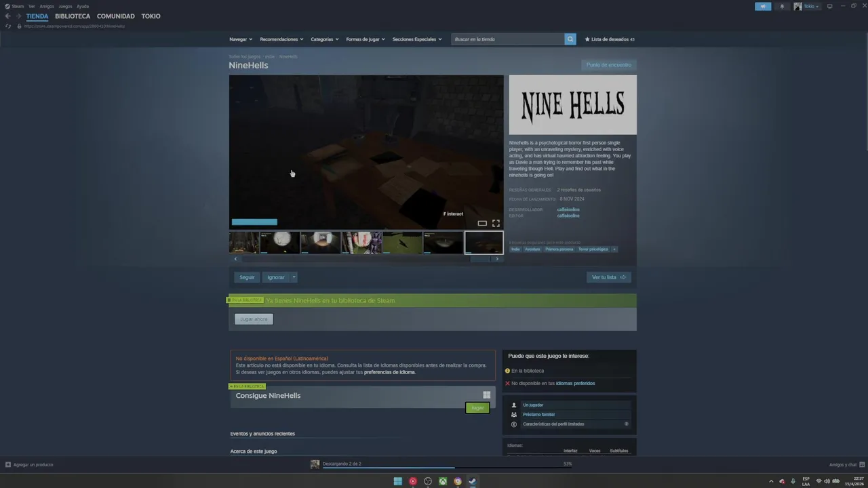Click the Terror psicológico tag
Screen dimensions: 868x488
point(593,249)
